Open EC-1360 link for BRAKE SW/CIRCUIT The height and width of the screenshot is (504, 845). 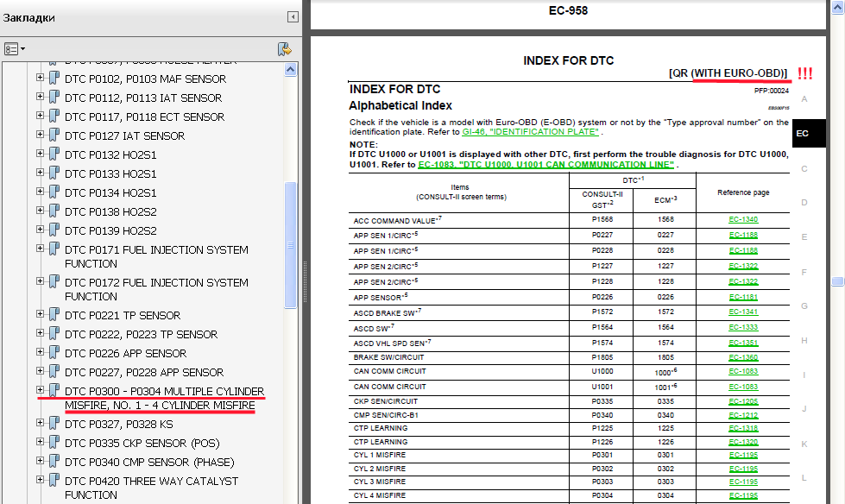pos(743,357)
